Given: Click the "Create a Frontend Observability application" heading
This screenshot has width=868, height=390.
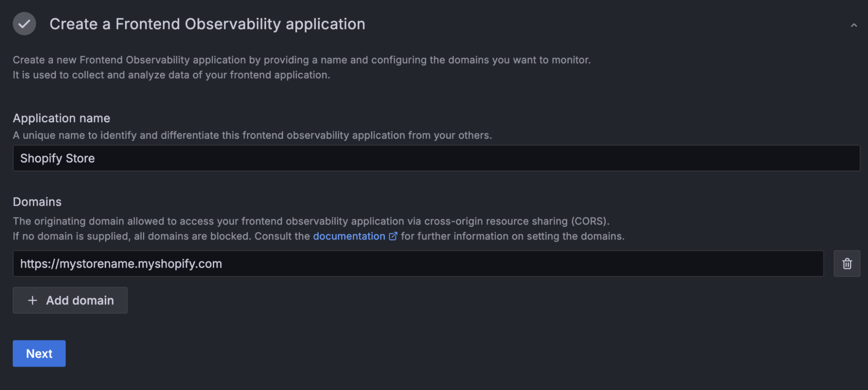Looking at the screenshot, I should (x=207, y=24).
